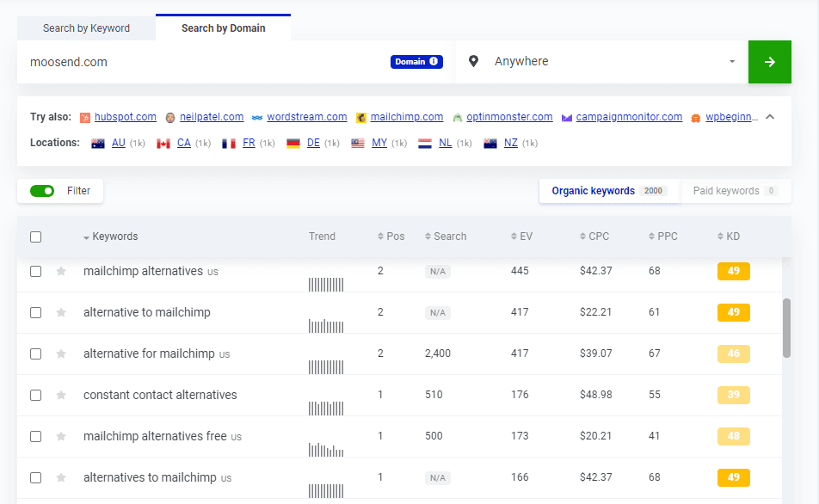Visit the optinmonster.com link

tap(508, 116)
